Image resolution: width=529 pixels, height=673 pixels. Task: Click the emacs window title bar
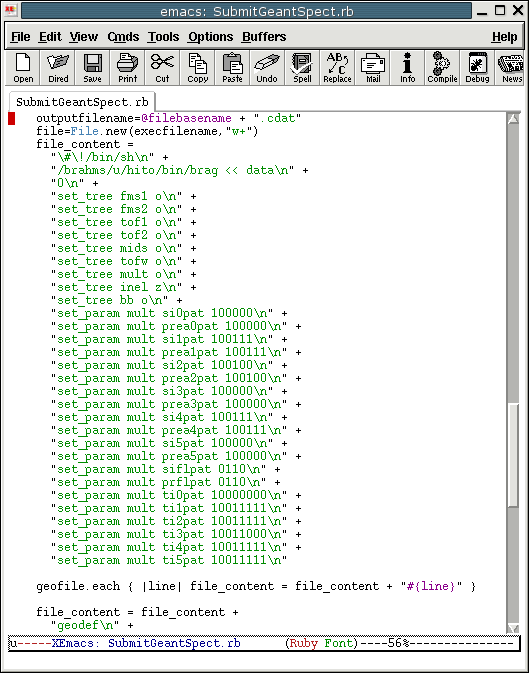click(x=246, y=11)
